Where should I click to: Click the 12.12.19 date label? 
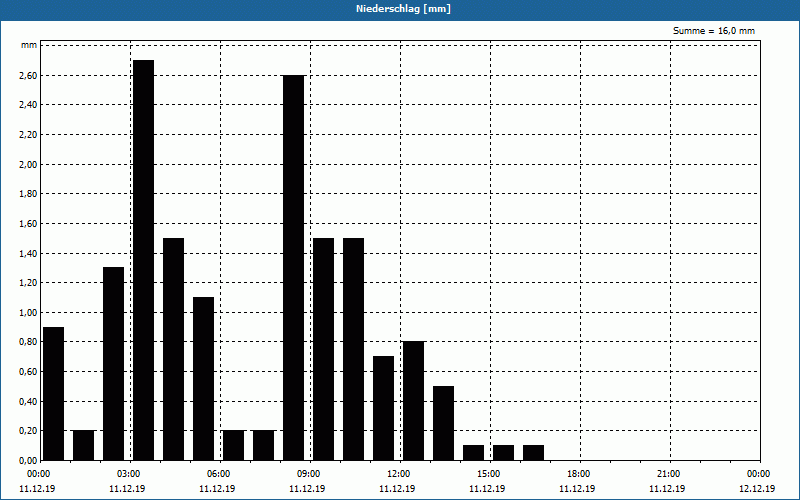coord(757,489)
